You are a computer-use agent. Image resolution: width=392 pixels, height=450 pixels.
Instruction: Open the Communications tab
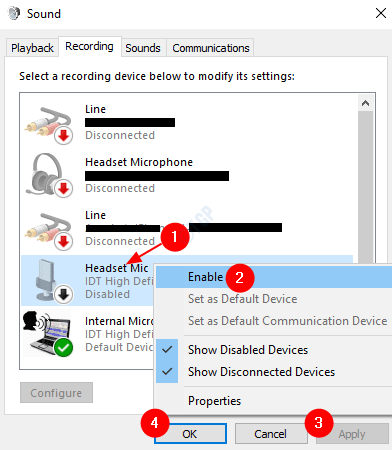(211, 48)
